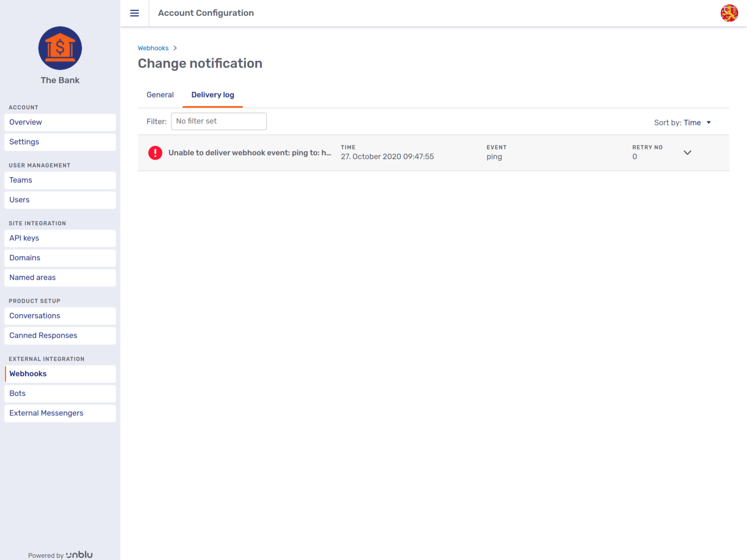Click the unblu logo in the footer
The image size is (747, 560).
point(79,555)
